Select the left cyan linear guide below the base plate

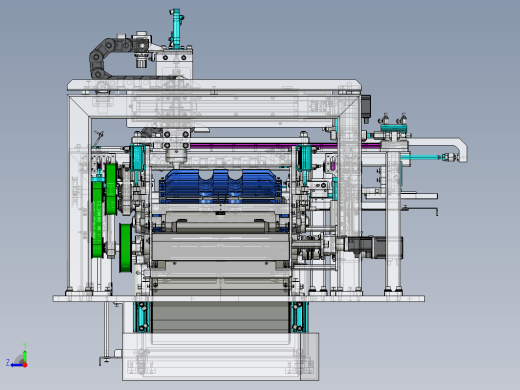click(142, 317)
